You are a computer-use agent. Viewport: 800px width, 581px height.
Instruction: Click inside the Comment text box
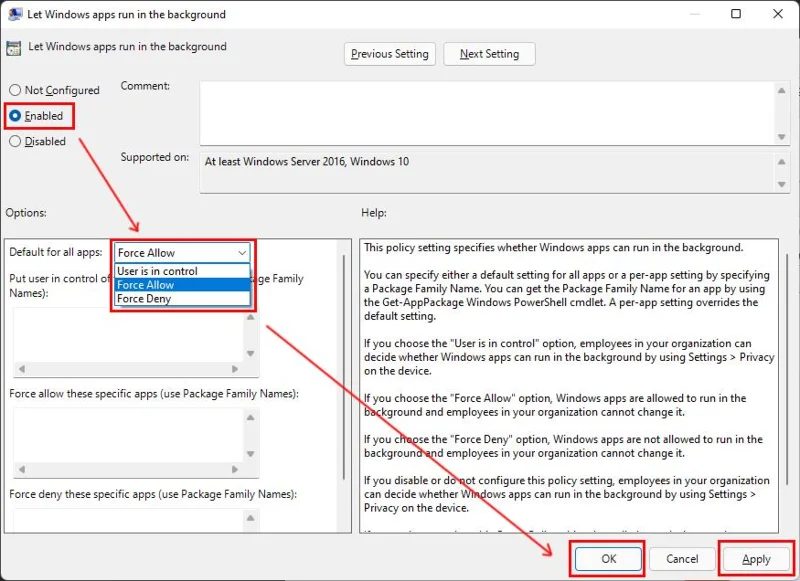pyautogui.click(x=487, y=113)
